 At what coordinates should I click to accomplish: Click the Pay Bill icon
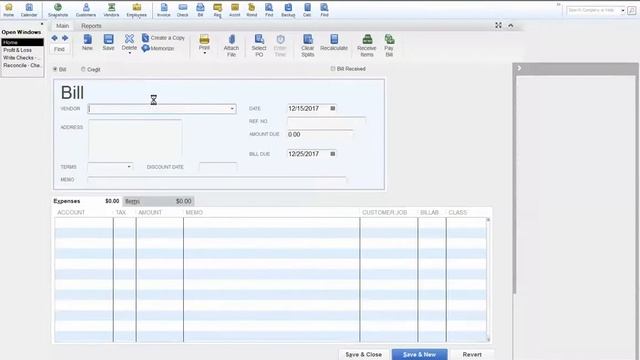click(x=389, y=45)
